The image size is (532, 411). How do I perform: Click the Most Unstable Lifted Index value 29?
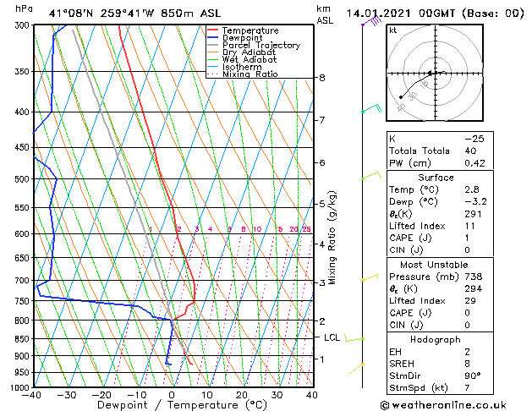[x=470, y=301]
